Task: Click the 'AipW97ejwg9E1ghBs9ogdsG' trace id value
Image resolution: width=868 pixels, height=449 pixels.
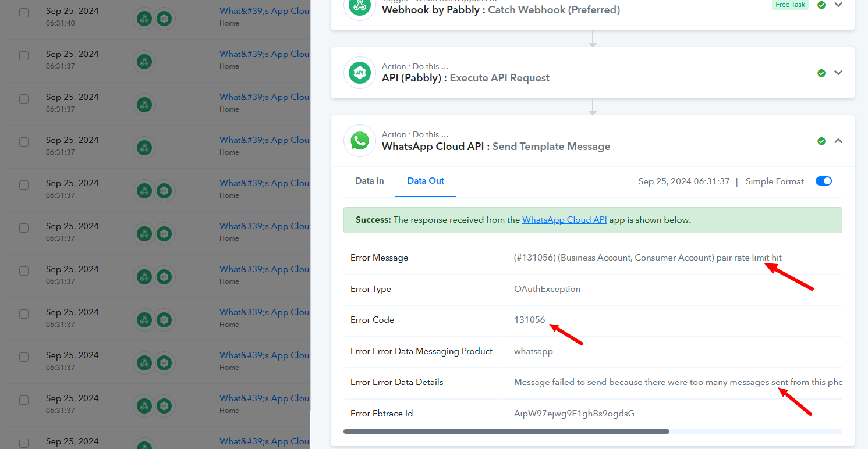Action: tap(574, 414)
